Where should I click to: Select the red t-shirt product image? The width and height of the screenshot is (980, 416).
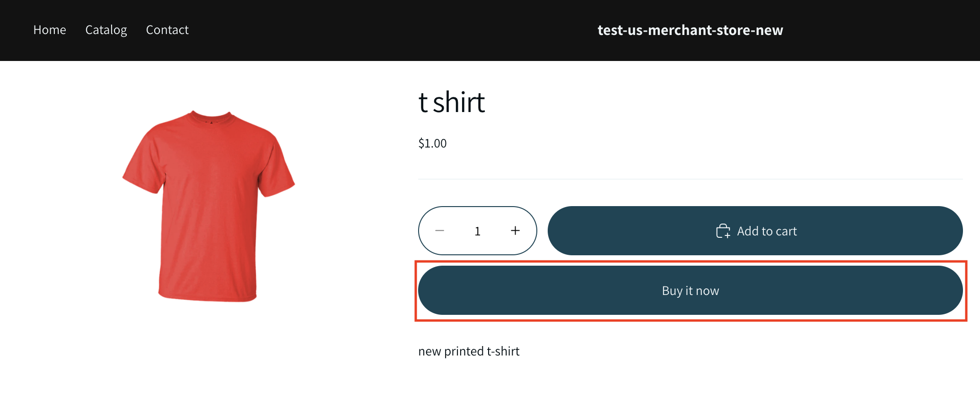(x=208, y=203)
